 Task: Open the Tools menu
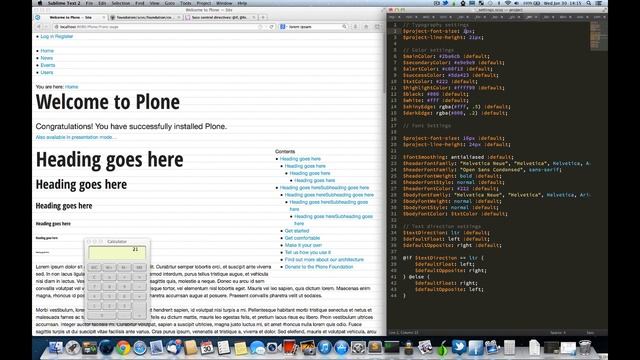click(186, 3)
